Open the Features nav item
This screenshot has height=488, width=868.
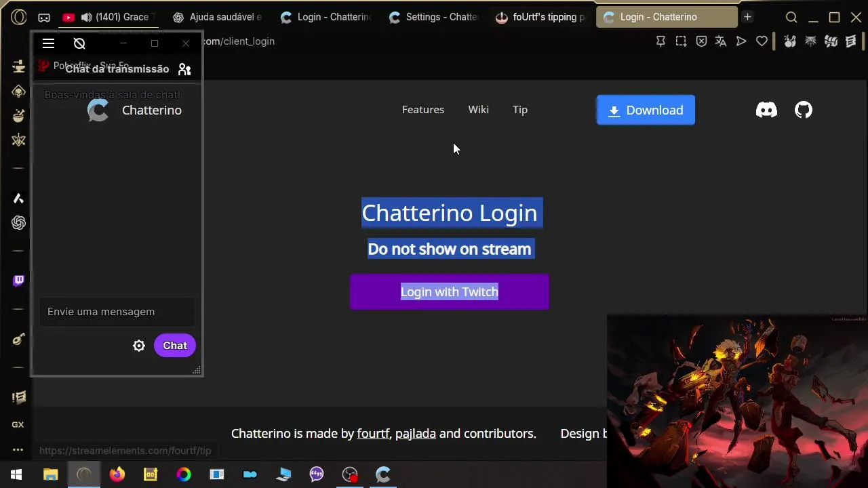tap(423, 110)
